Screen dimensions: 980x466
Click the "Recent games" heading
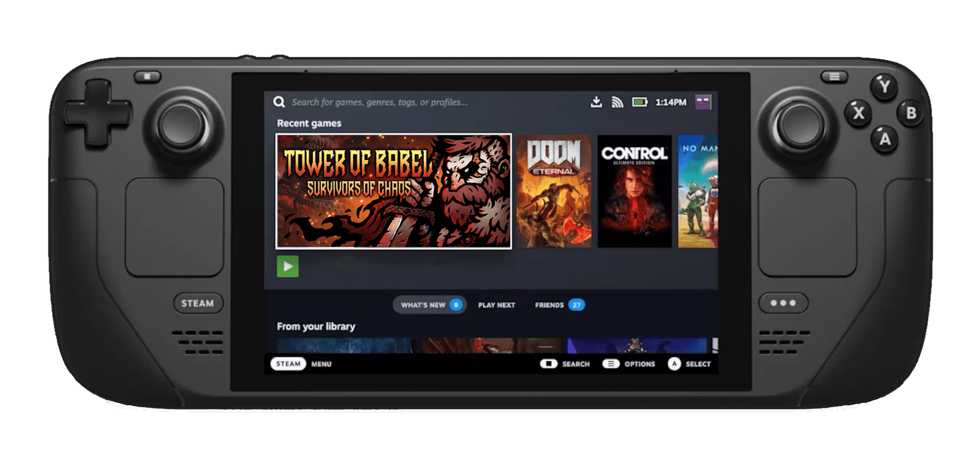[x=309, y=123]
